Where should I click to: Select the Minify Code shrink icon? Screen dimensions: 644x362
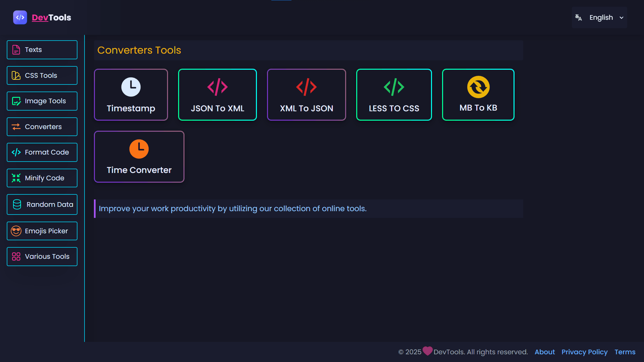point(16,178)
